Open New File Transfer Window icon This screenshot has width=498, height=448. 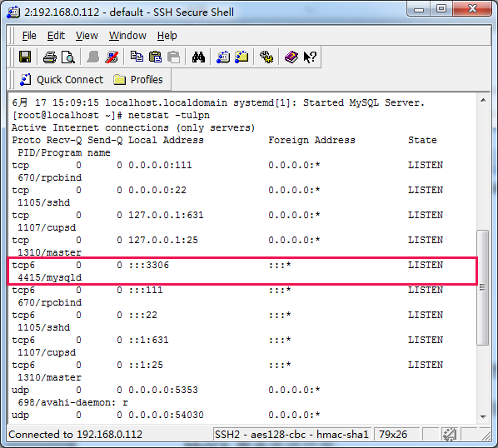[242, 57]
